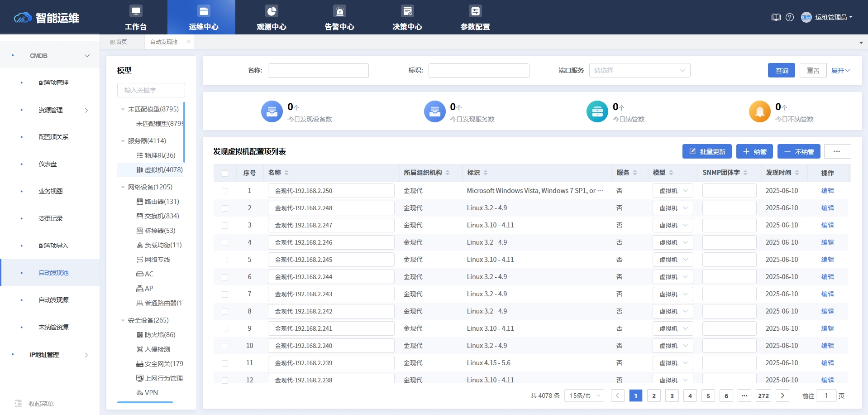This screenshot has width=868, height=415.
Task: Click the 收起菜单 collapse menu icon
Action: [18, 403]
